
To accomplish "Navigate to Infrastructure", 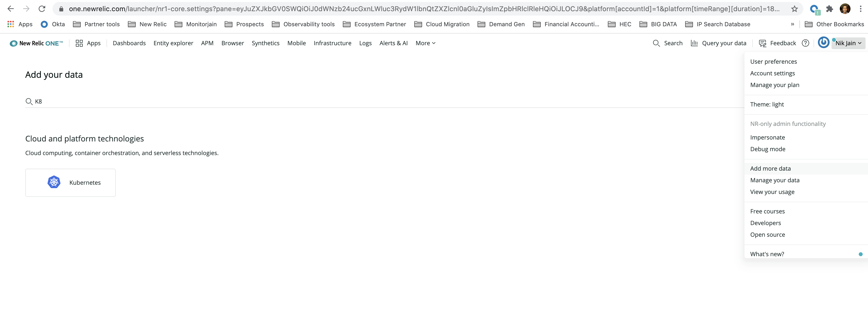I will pyautogui.click(x=332, y=43).
